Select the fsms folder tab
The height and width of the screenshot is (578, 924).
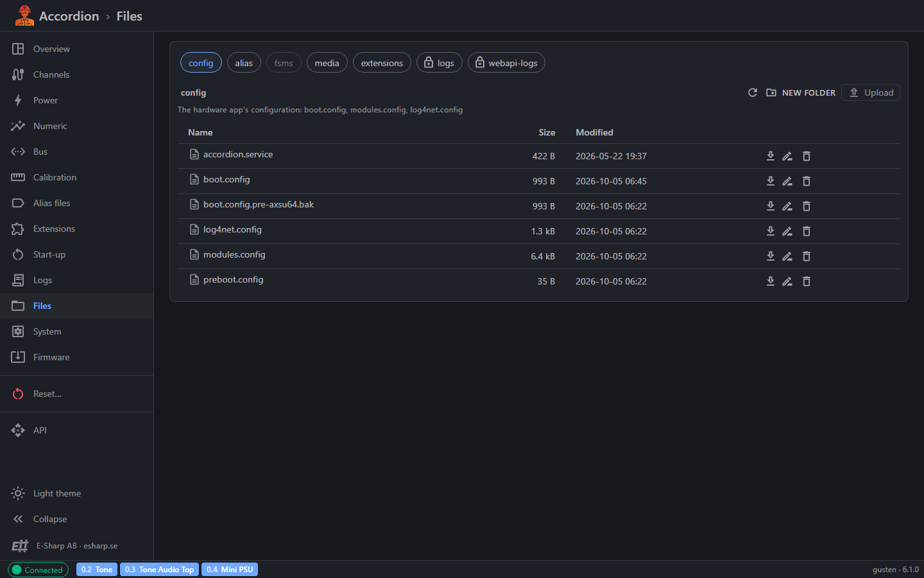coord(284,63)
